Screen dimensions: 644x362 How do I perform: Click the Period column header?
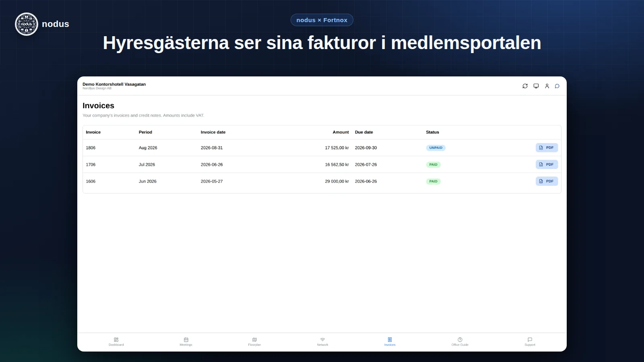[x=145, y=132]
